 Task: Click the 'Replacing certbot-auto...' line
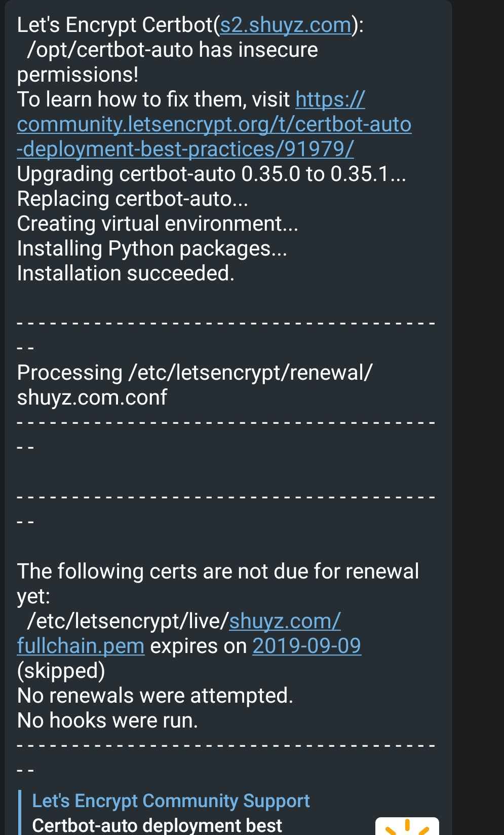coord(132,199)
